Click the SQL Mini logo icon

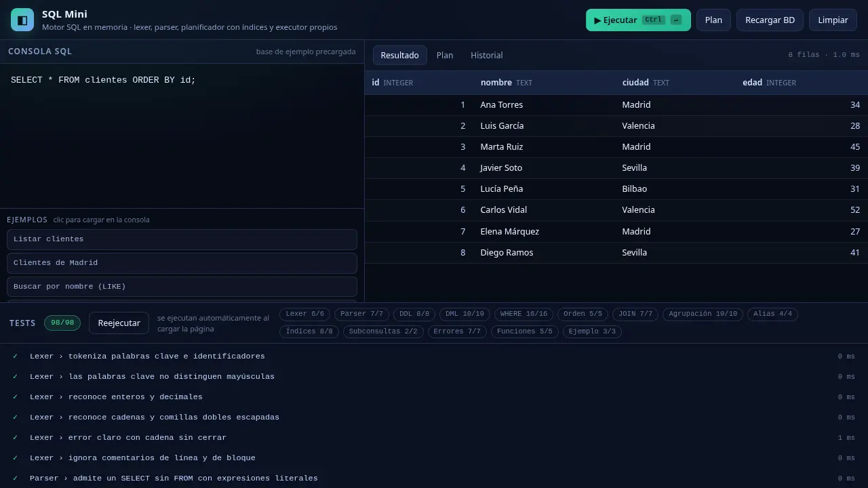[22, 20]
